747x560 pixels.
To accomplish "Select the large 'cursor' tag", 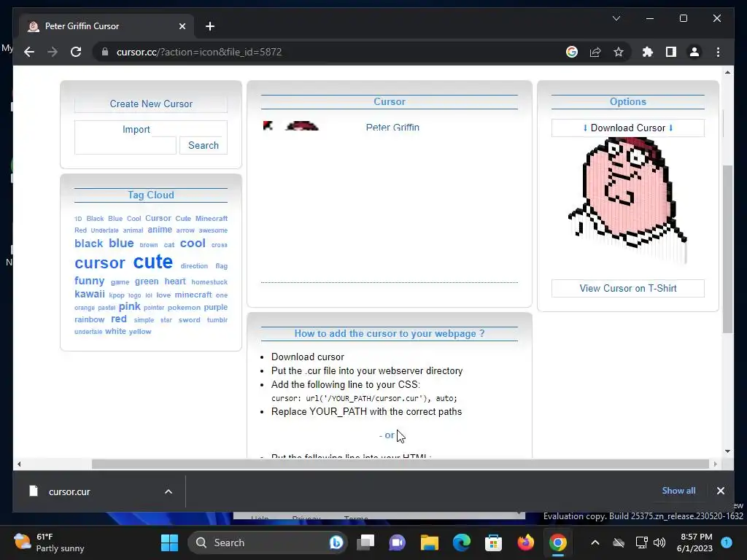I will pos(99,262).
